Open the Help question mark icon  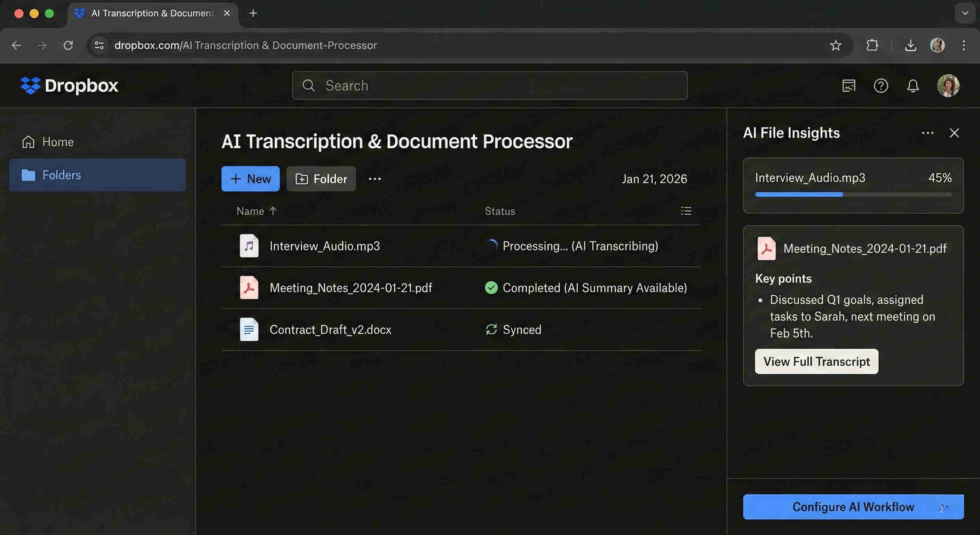(x=881, y=86)
